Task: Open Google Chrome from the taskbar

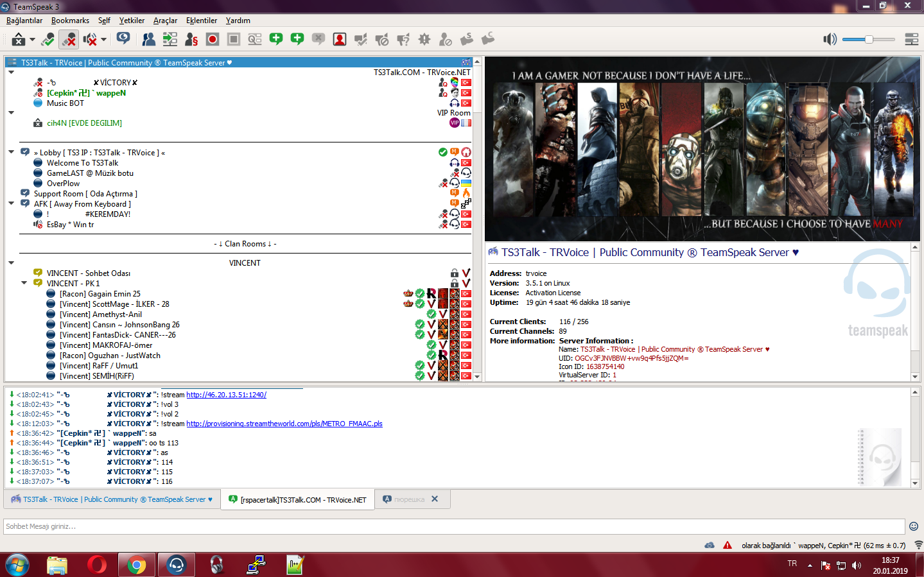Action: [136, 565]
